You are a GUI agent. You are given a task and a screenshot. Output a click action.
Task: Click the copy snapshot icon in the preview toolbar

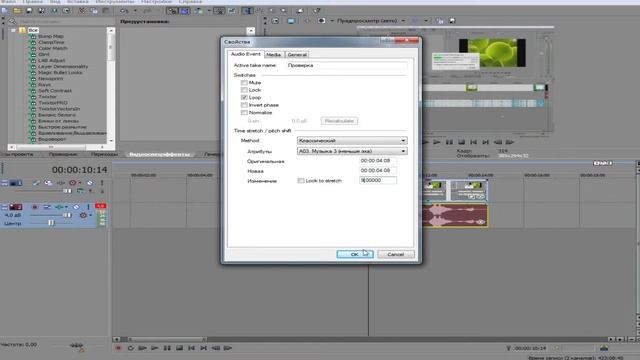(x=440, y=21)
